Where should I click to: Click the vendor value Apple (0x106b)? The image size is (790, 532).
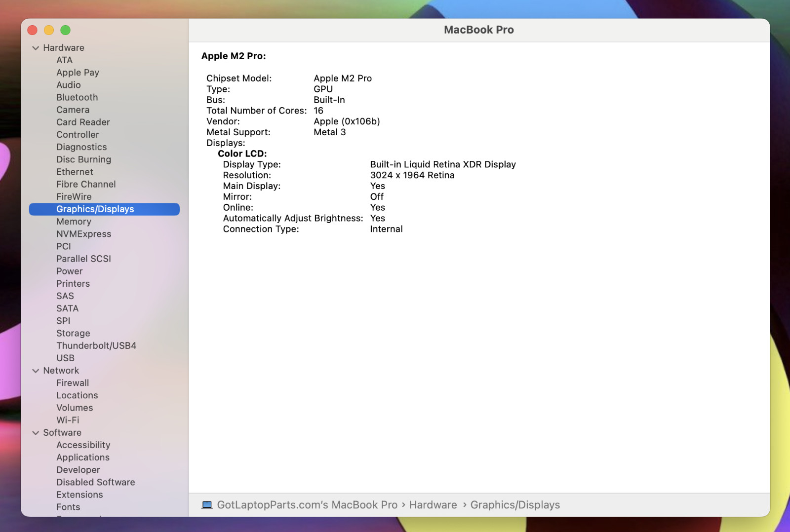point(347,121)
